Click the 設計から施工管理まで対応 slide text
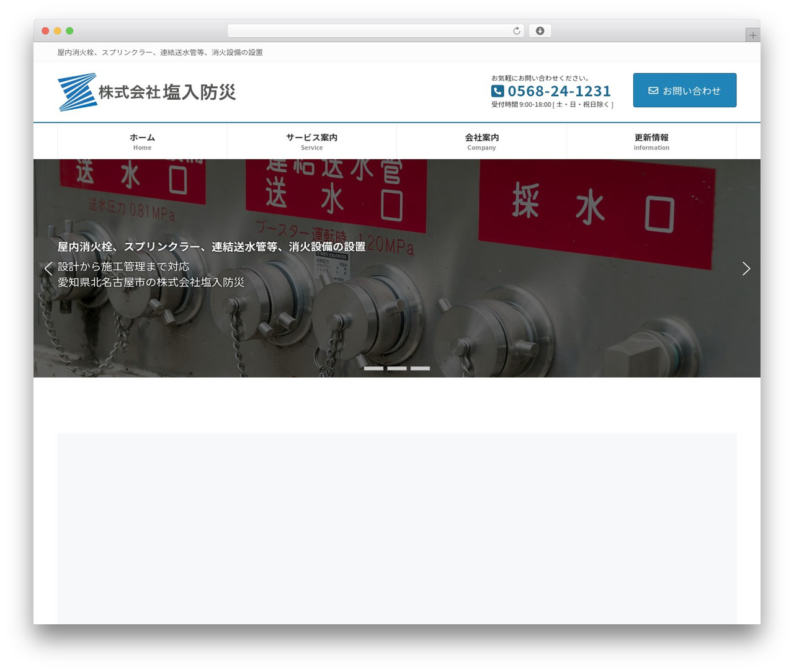Viewport: 794px width, 672px height. [x=123, y=267]
